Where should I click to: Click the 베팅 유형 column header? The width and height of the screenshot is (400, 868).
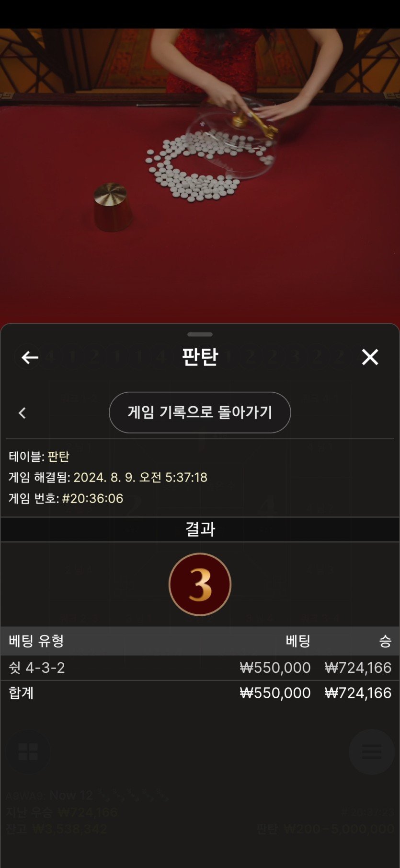(x=36, y=641)
